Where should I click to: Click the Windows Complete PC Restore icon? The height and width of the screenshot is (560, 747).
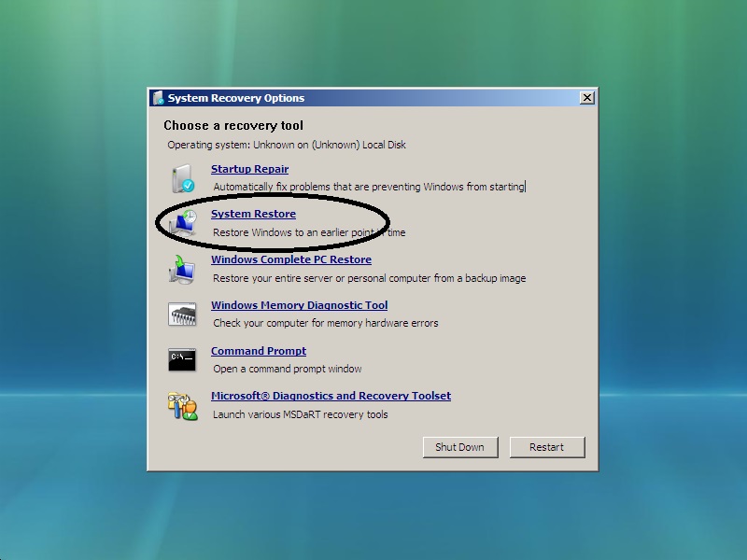coord(182,270)
